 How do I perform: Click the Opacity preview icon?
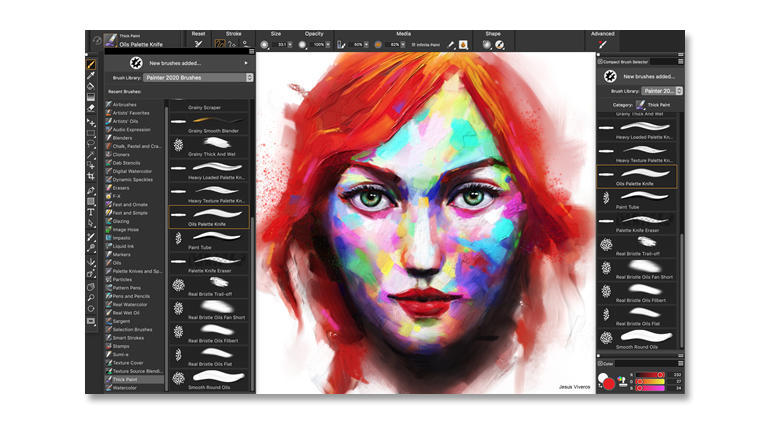point(302,45)
